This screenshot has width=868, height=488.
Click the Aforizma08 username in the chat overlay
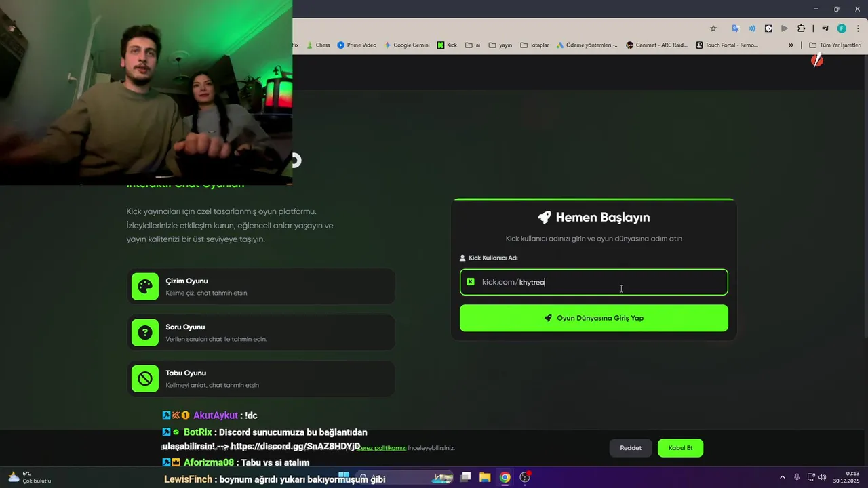pos(208,463)
